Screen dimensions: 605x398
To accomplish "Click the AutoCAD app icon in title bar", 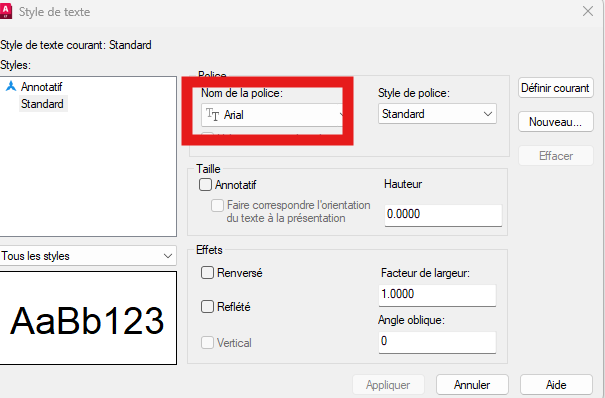I will (5, 11).
